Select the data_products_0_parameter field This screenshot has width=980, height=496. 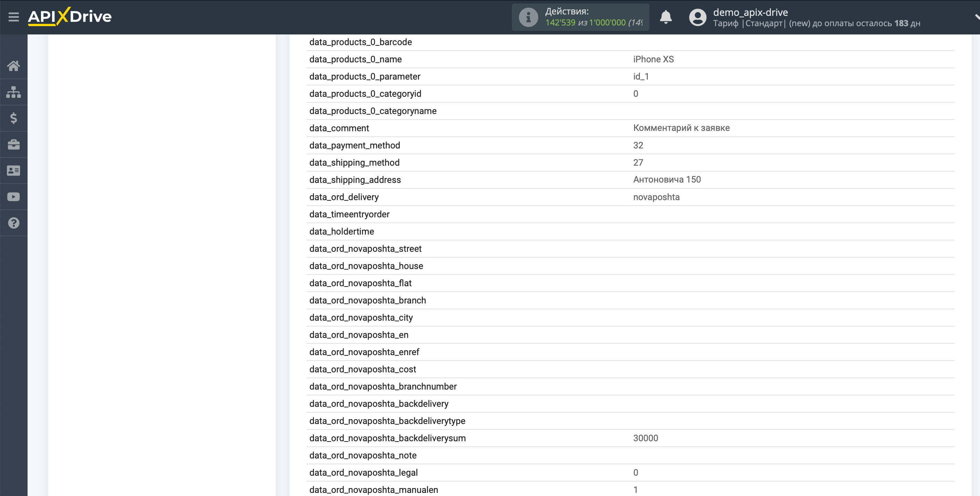click(x=365, y=76)
